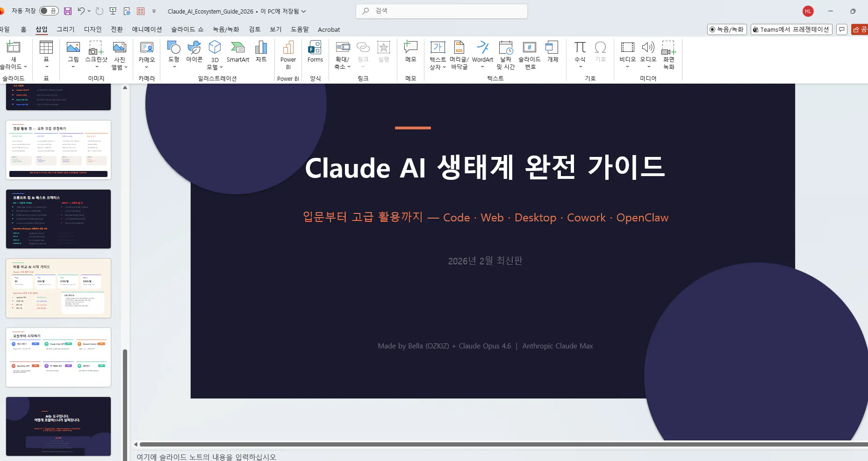Add a comment with the 메모 ribbon button
Screen dimensions: 868x461
(411, 52)
